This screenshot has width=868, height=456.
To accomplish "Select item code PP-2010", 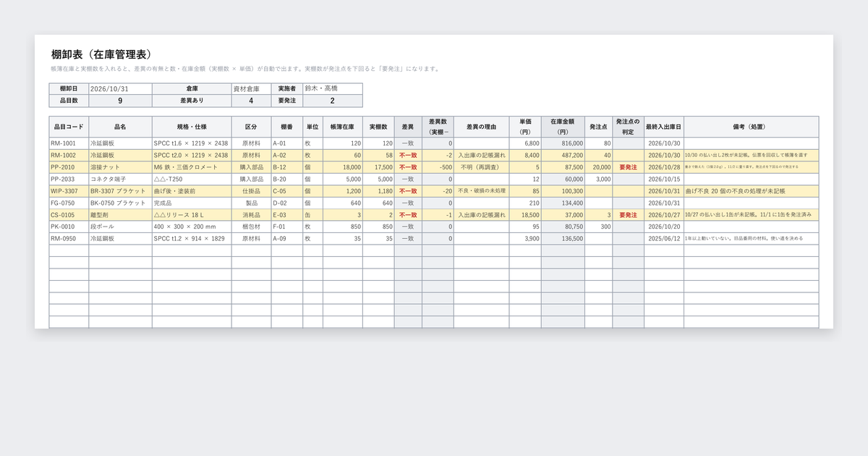I will [69, 167].
